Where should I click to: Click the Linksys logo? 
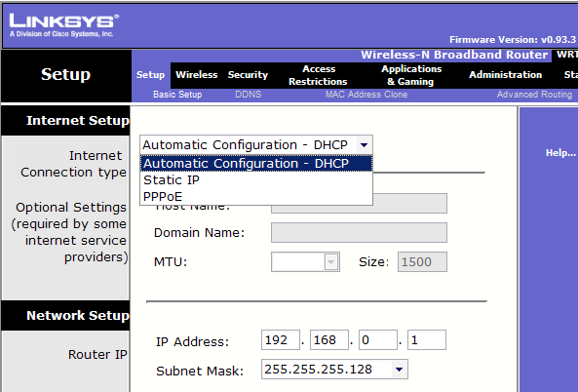(63, 25)
